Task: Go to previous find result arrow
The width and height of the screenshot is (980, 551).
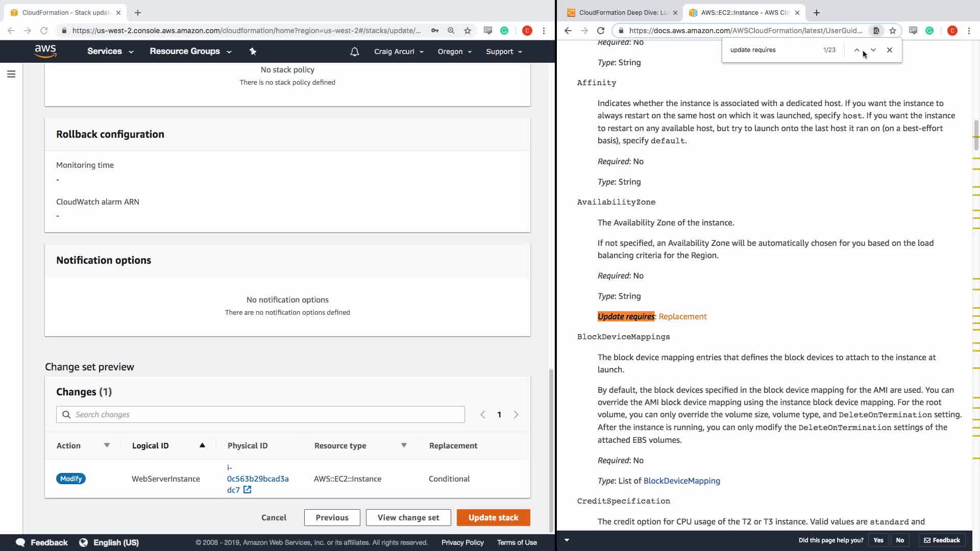Action: [x=857, y=50]
